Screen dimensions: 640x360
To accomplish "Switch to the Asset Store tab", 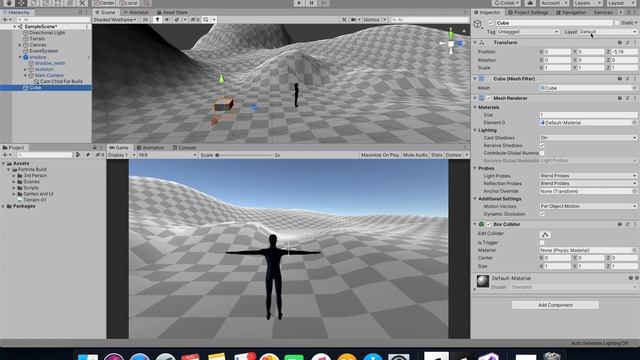I will (x=172, y=12).
